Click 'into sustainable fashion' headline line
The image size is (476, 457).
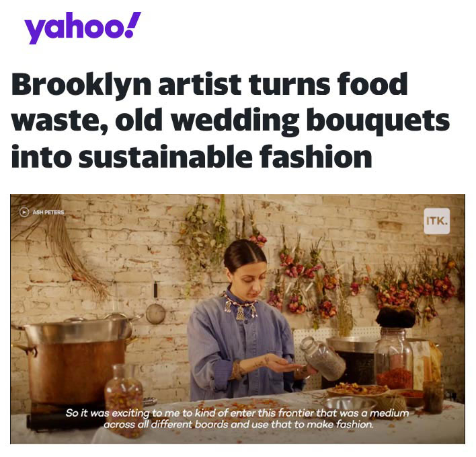[x=192, y=156]
